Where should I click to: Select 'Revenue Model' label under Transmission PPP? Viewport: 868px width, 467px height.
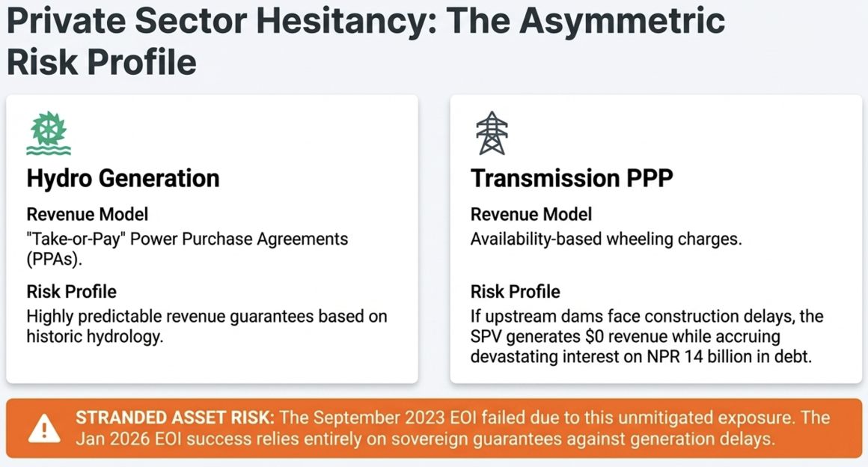coord(531,215)
